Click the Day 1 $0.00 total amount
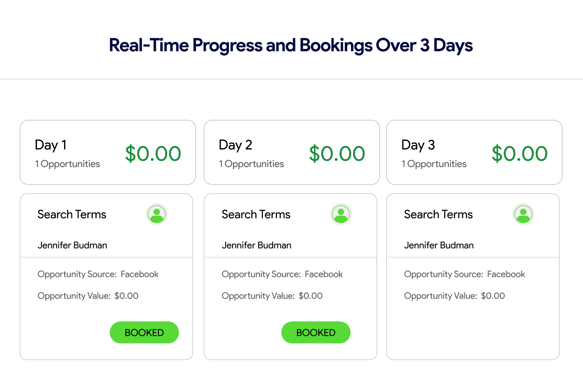Screen dimensions: 583x392 coord(153,154)
